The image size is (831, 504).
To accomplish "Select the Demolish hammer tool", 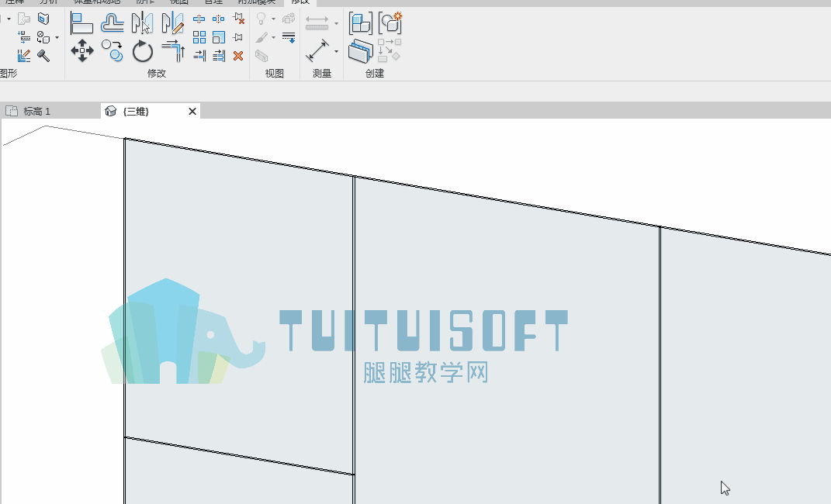I will 43,56.
